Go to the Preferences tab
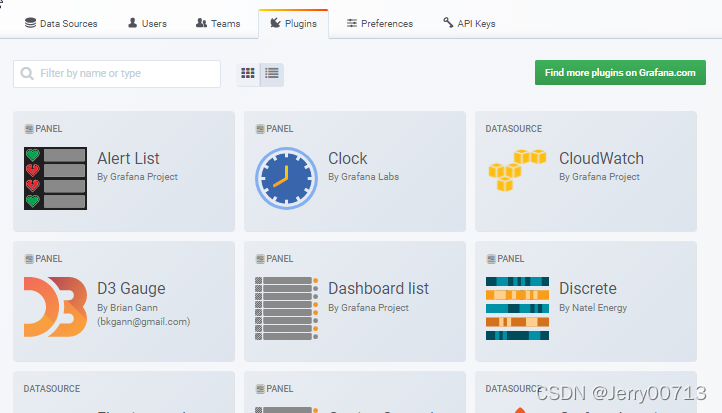This screenshot has height=413, width=722. (380, 23)
